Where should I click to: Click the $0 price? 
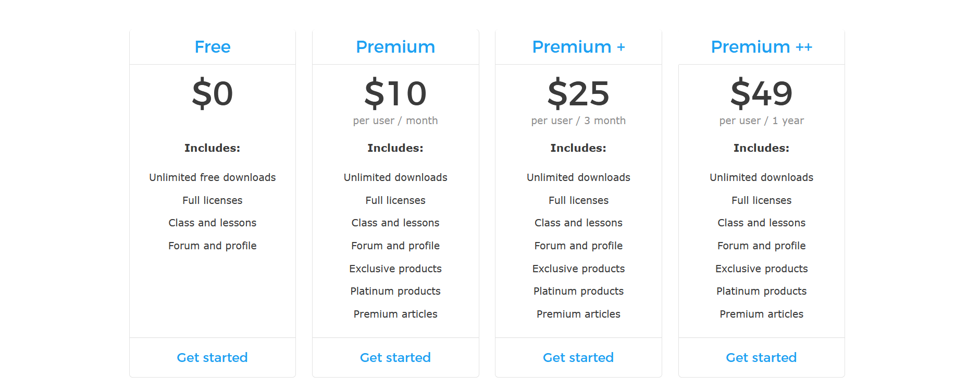click(x=213, y=94)
